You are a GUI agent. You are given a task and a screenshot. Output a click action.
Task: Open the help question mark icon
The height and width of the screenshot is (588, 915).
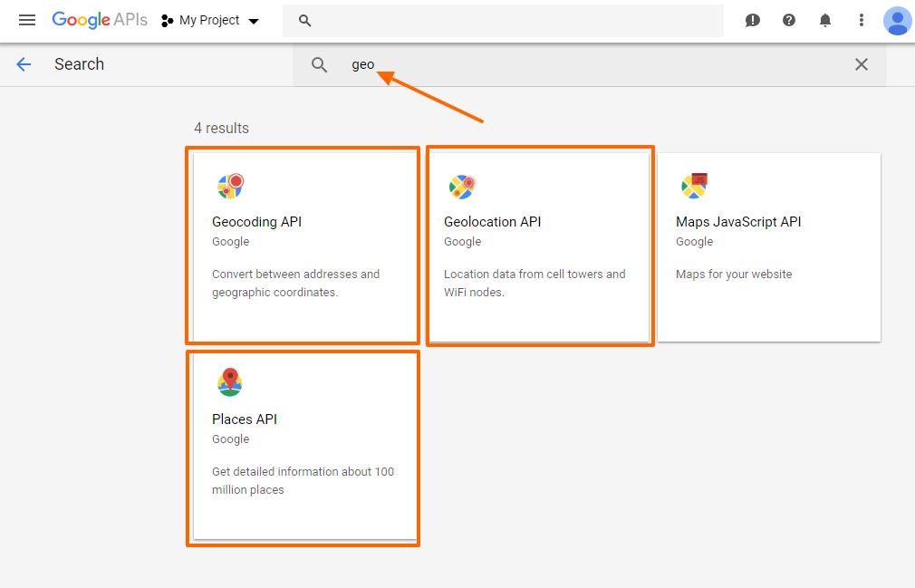click(x=789, y=21)
